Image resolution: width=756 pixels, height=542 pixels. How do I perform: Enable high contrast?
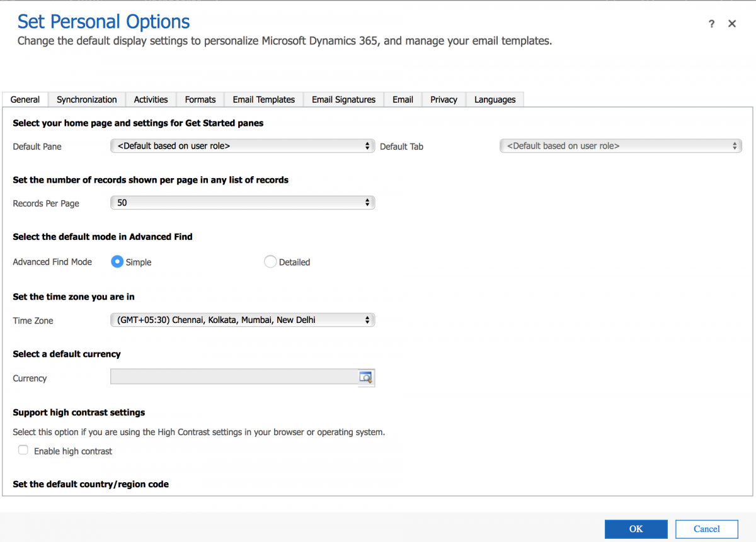23,450
